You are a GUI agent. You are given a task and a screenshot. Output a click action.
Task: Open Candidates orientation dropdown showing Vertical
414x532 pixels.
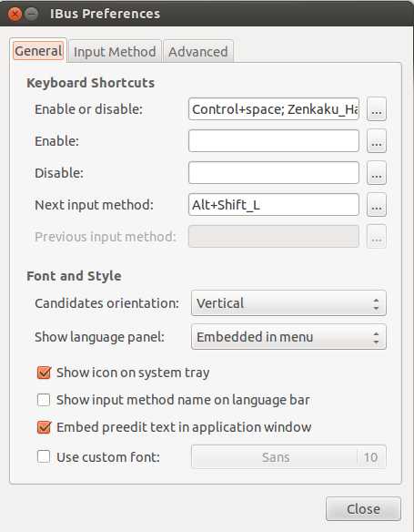pos(288,303)
